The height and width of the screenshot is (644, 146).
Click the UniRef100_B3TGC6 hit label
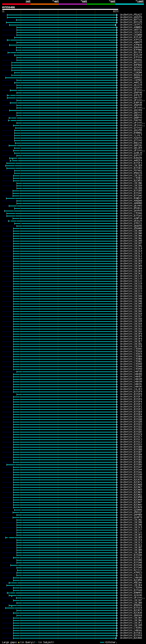pyautogui.click(x=131, y=636)
